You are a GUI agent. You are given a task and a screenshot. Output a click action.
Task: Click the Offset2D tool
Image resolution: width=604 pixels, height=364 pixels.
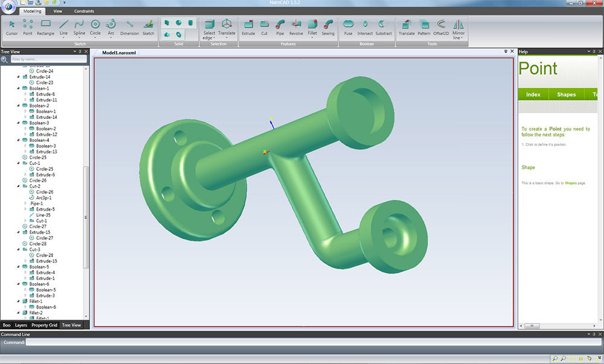(x=441, y=27)
